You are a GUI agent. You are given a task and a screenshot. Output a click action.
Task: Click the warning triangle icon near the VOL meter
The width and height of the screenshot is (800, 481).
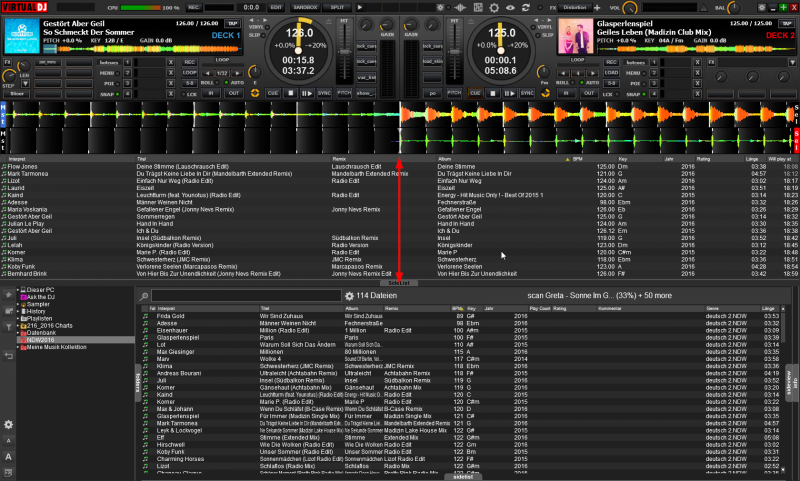pyautogui.click(x=704, y=8)
